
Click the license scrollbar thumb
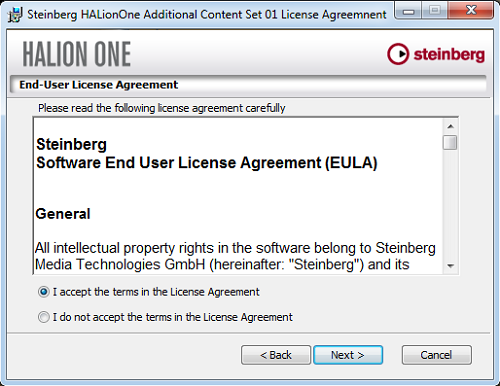click(x=450, y=143)
